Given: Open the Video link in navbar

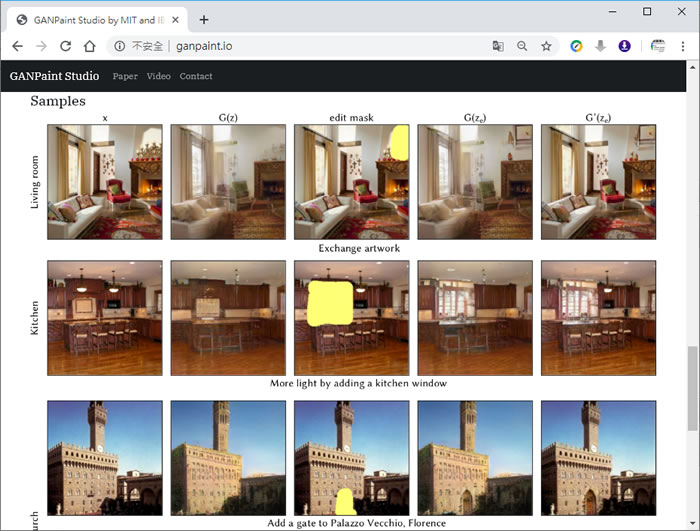Looking at the screenshot, I should click(158, 76).
